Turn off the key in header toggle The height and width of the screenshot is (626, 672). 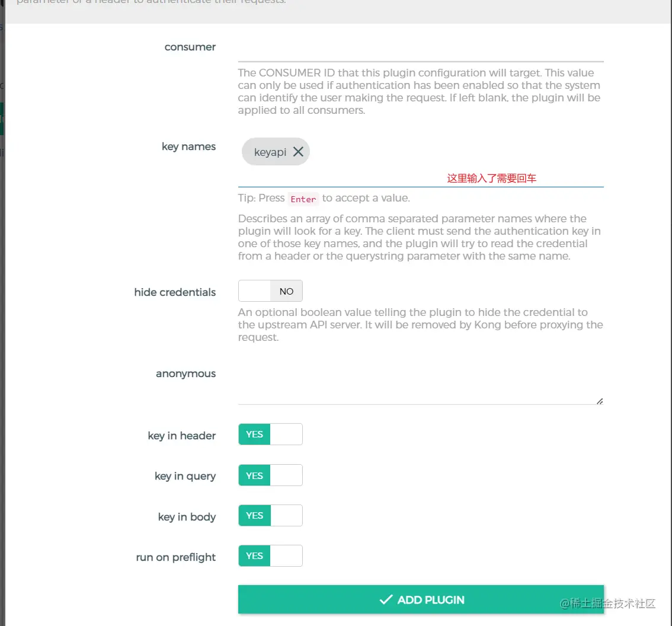point(270,435)
